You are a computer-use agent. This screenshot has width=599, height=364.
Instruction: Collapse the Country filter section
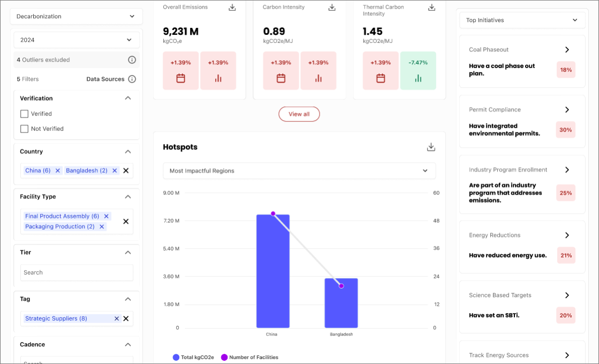pos(128,151)
